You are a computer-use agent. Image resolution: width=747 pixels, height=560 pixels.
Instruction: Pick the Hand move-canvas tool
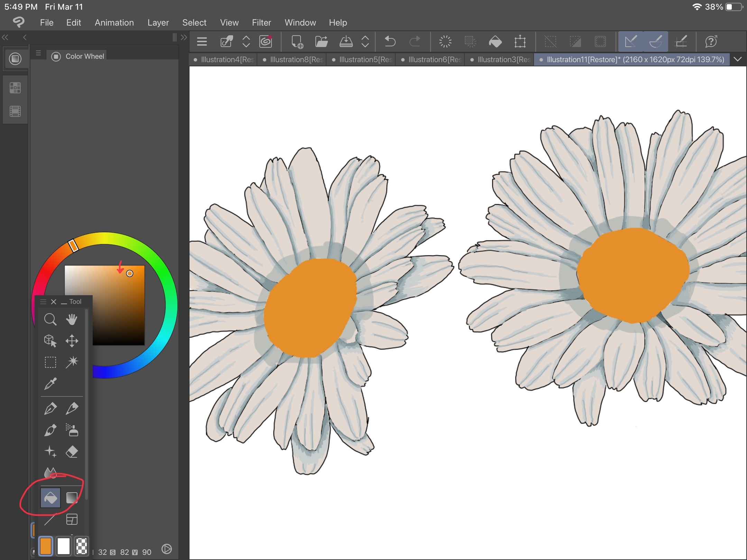[72, 319]
